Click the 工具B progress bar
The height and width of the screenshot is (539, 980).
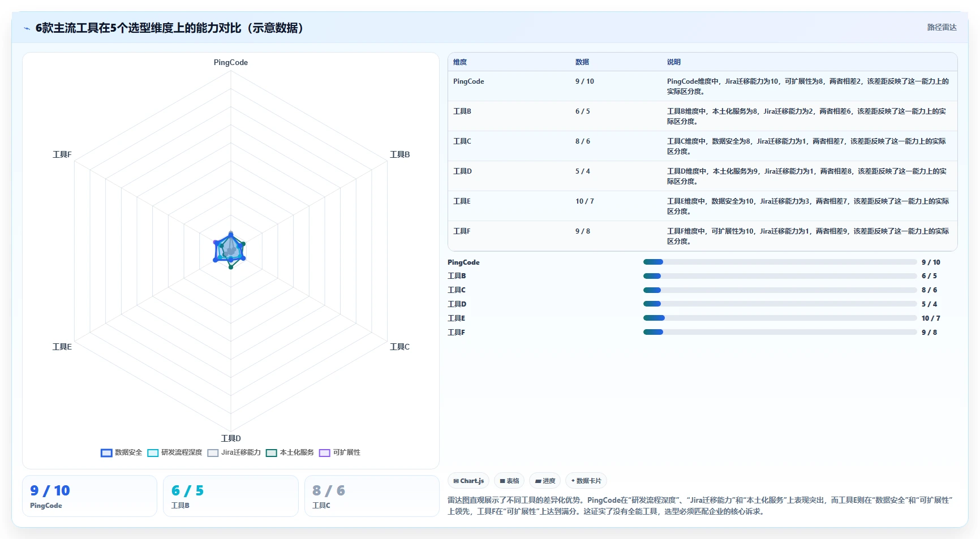click(780, 276)
